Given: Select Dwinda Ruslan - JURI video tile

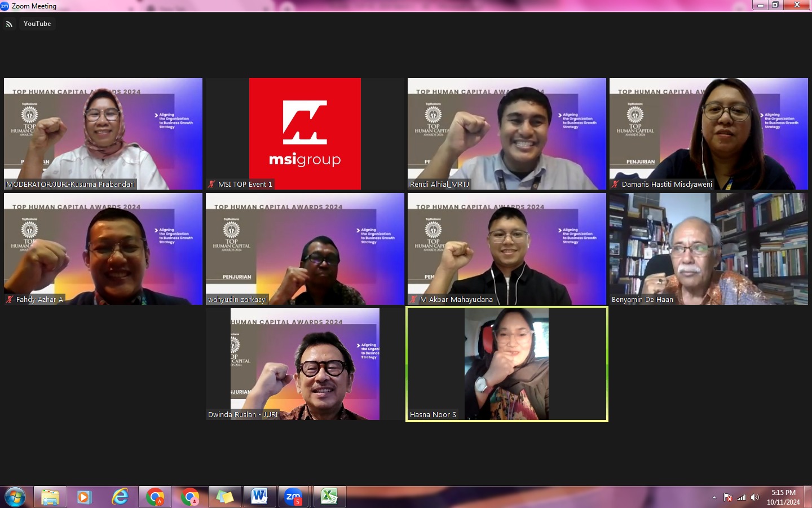Looking at the screenshot, I should pos(305,364).
